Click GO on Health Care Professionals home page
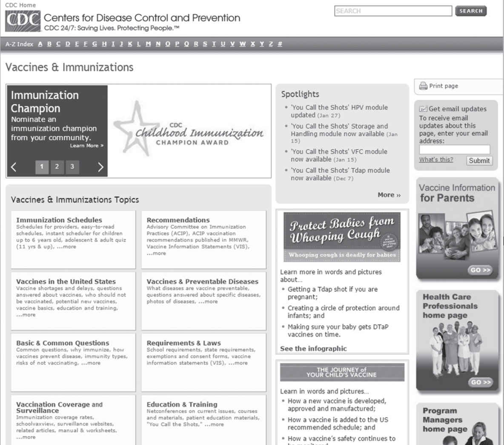504x445 pixels. [480, 382]
